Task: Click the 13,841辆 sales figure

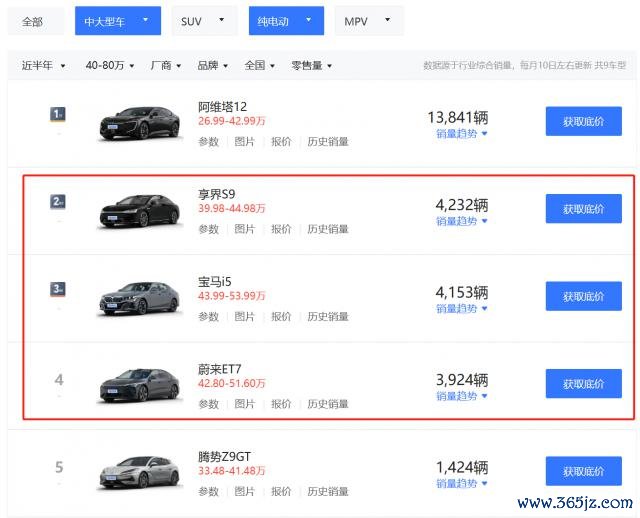Action: 458,118
